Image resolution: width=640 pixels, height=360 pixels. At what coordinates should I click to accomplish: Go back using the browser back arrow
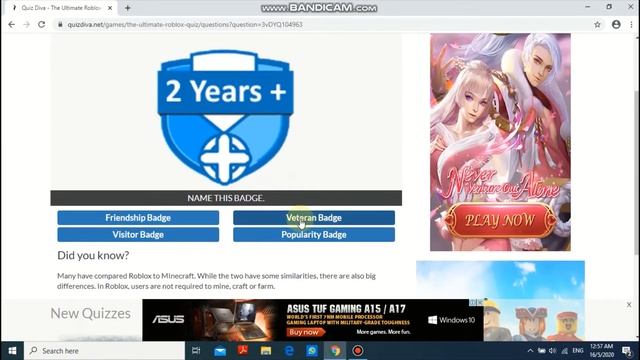tap(11, 24)
